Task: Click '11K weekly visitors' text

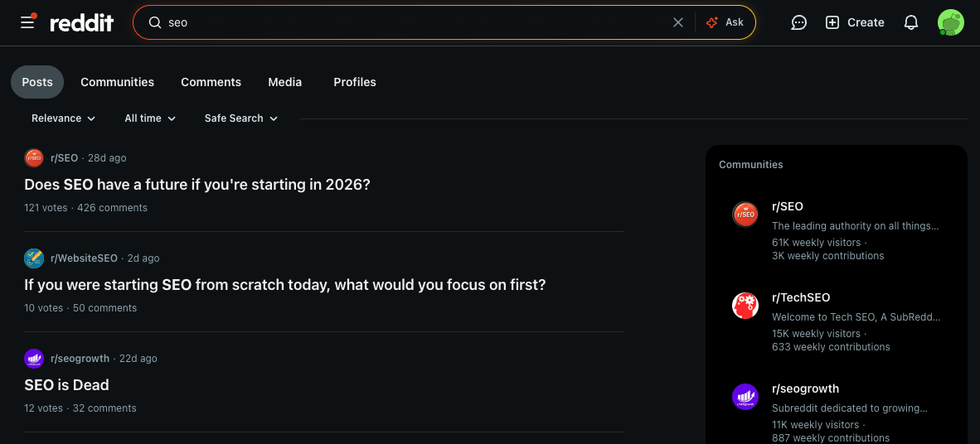Action: coord(816,425)
